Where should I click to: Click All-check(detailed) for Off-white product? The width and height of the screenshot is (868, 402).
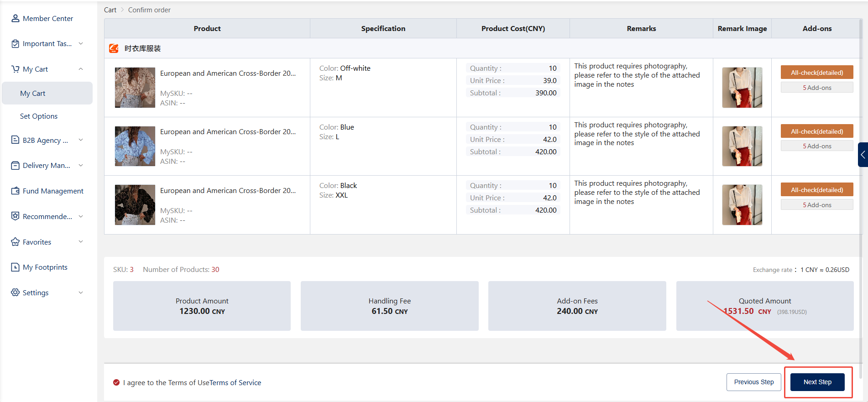point(817,73)
